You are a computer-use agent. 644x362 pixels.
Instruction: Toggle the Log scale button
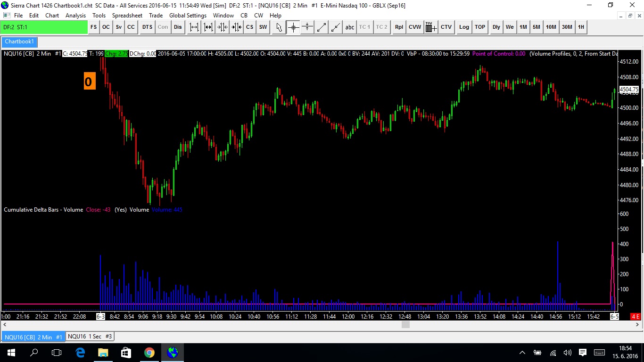(464, 27)
